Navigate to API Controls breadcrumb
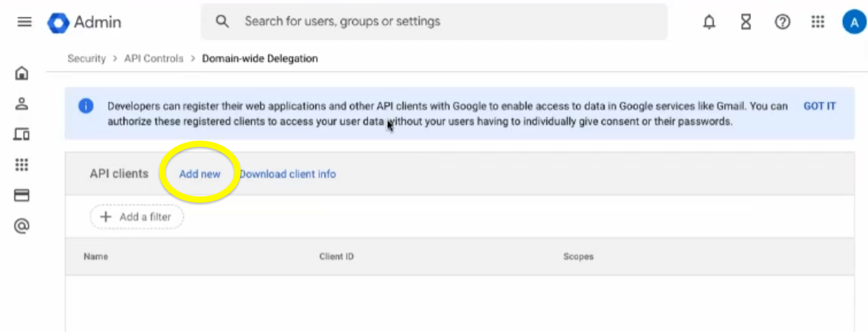The width and height of the screenshot is (868, 332). tap(154, 59)
